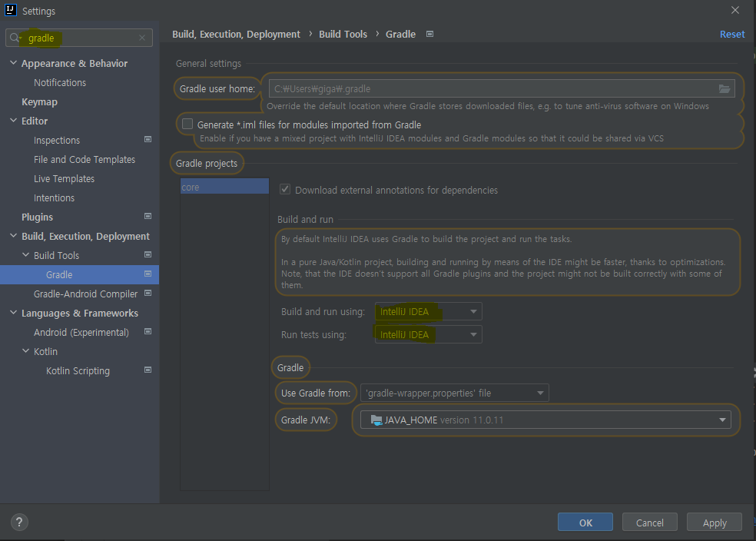Click the Build, Execution, Deployment breadcrumb

pyautogui.click(x=236, y=35)
